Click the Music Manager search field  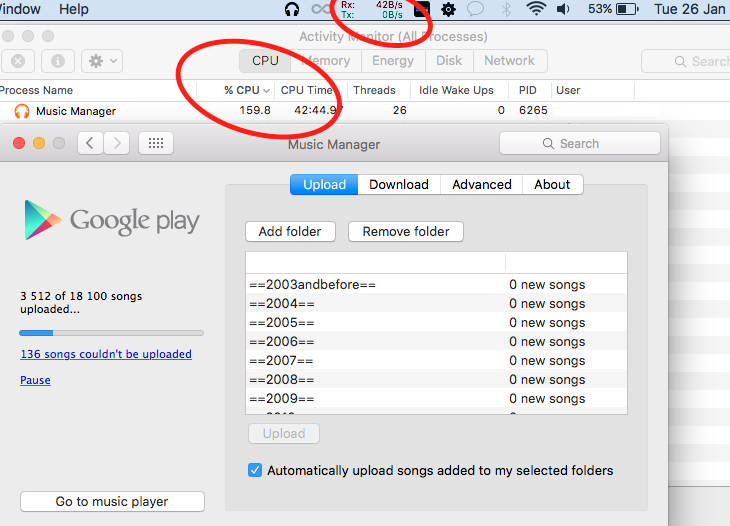(x=580, y=143)
